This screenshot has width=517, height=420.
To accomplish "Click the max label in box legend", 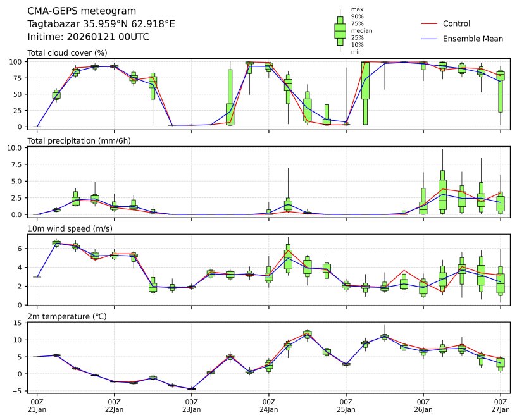I will click(x=358, y=9).
